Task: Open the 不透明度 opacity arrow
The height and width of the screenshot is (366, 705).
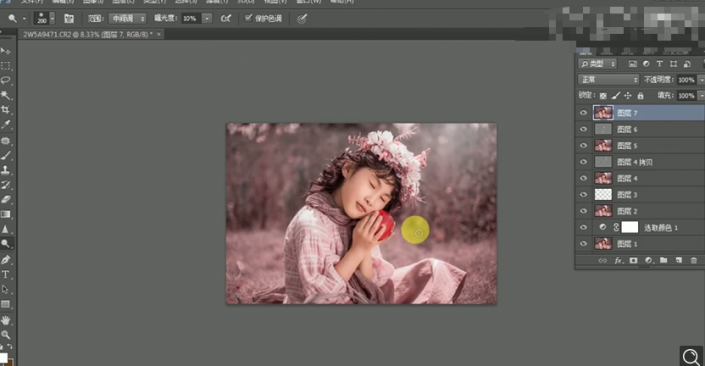Action: [701, 80]
